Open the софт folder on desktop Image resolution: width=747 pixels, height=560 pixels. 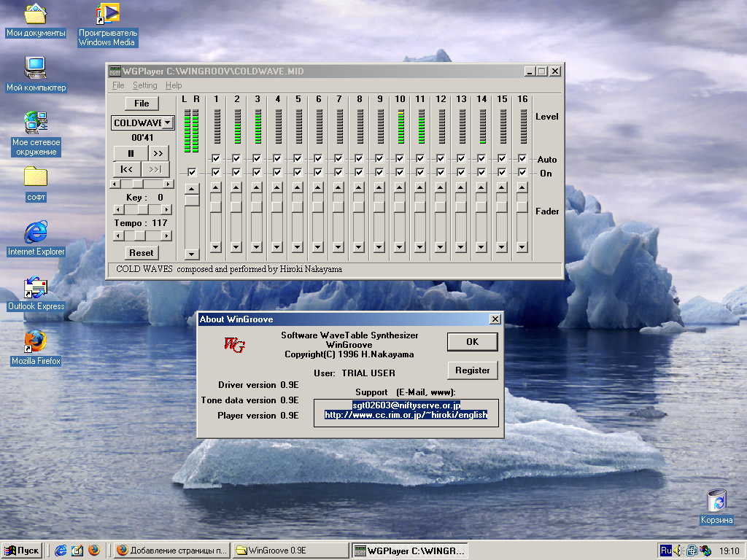(x=35, y=177)
